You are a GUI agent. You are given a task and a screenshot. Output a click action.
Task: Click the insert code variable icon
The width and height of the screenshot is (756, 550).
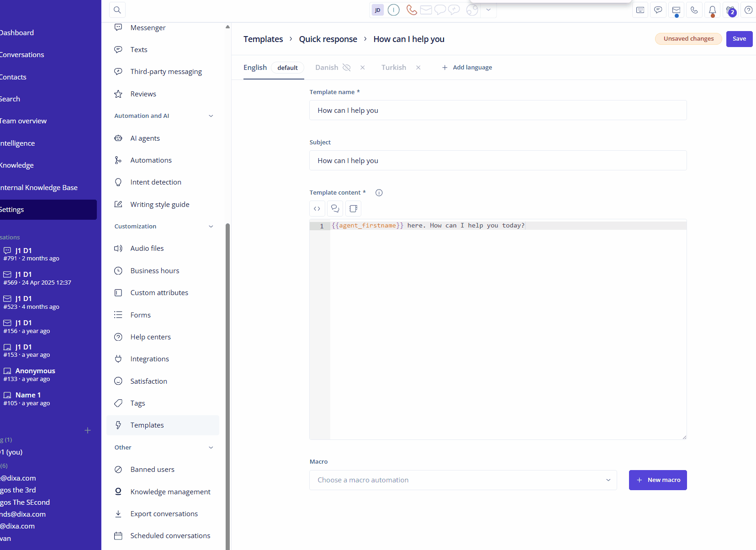(x=317, y=209)
